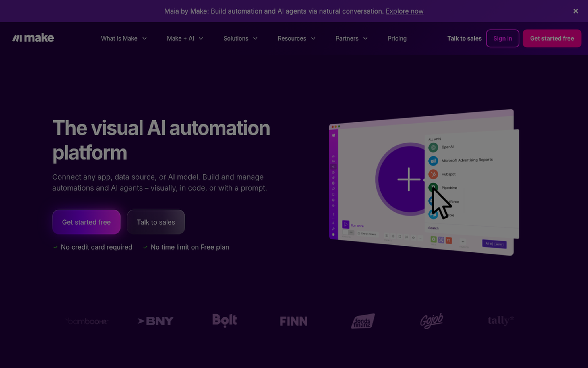Select Microsoft Advertising Reports app icon
588x368 pixels.
pos(433,161)
